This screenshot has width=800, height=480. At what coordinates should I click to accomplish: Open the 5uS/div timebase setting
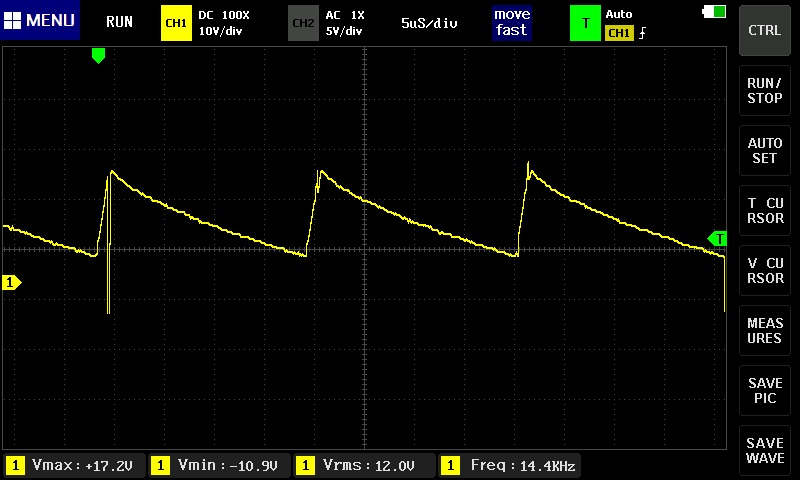point(429,22)
